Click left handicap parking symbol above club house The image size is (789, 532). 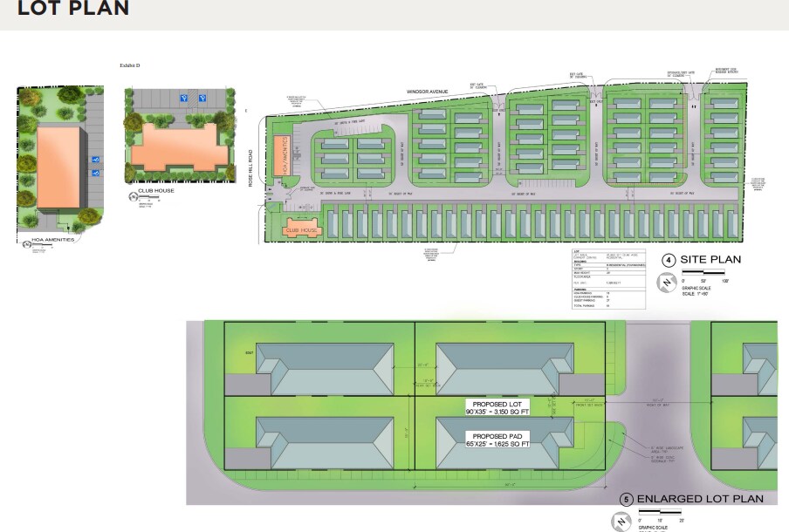coord(182,99)
